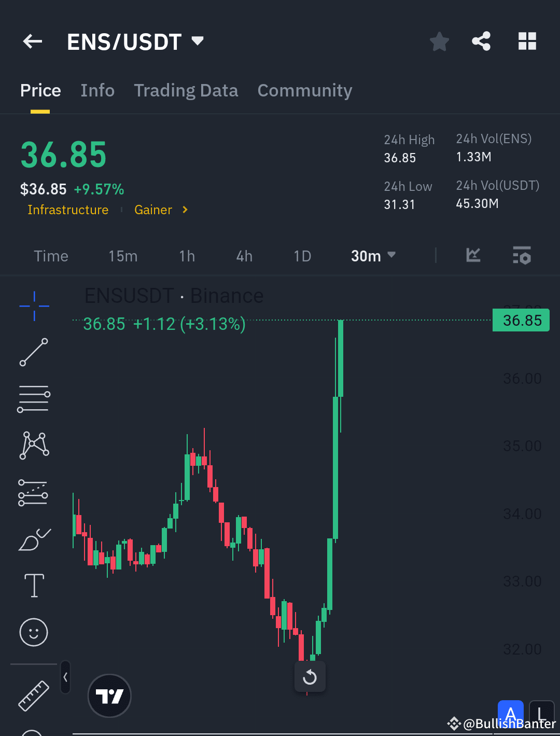Open the Gainer rankings link
Screen dimensions: 560x736
(x=153, y=210)
